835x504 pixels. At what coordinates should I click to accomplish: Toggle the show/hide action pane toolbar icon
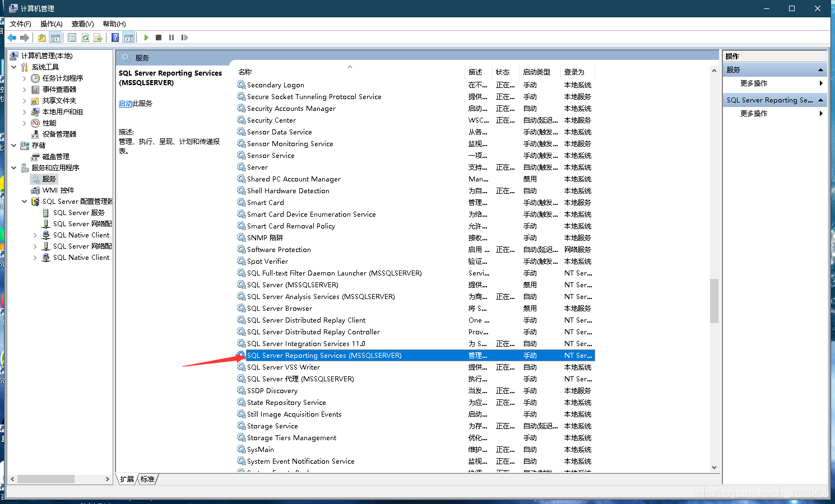point(129,38)
